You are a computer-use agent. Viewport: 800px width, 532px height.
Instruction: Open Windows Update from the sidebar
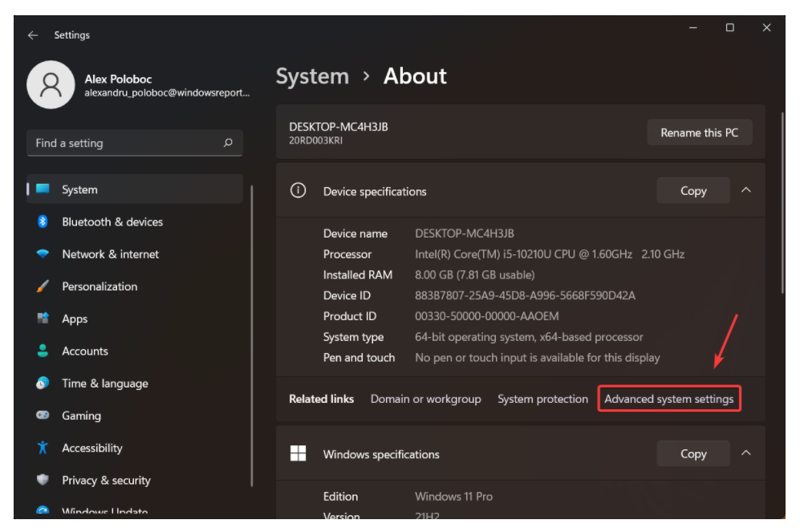[104, 511]
